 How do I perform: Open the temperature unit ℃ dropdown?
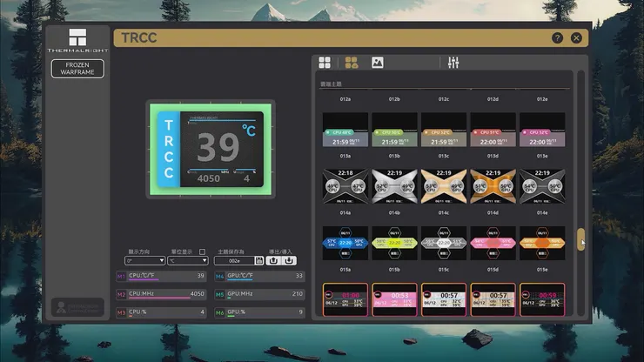[187, 260]
